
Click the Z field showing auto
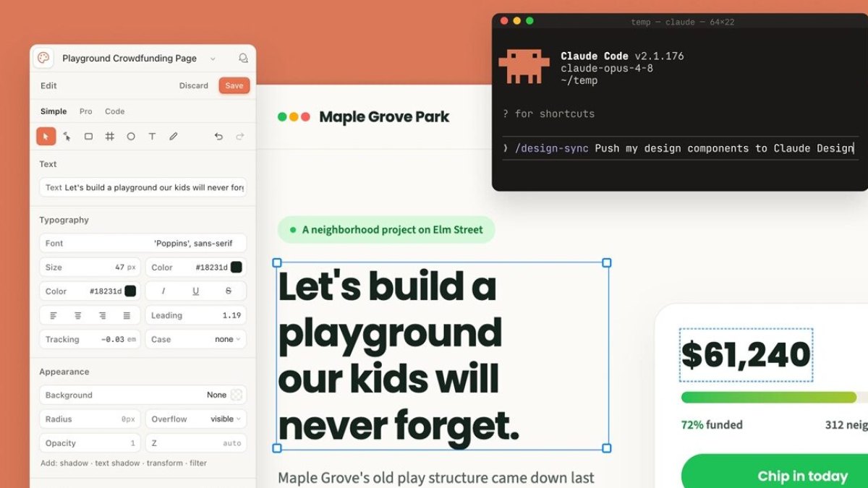click(196, 443)
